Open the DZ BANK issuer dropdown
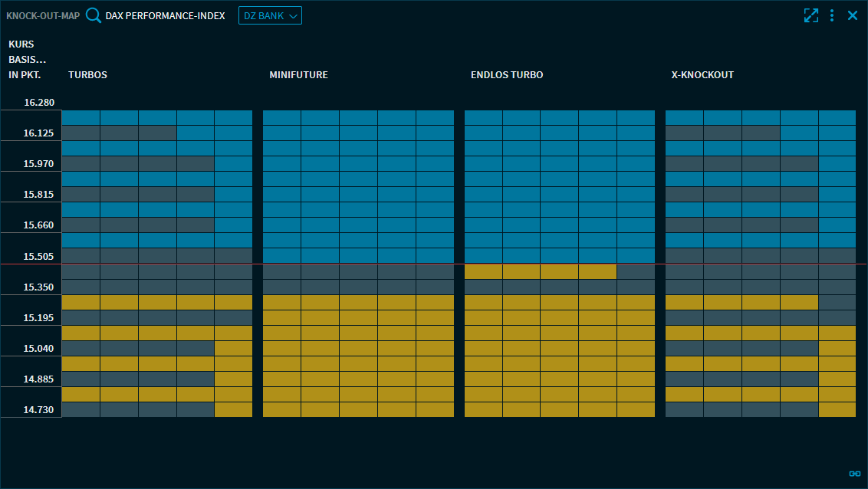Image resolution: width=868 pixels, height=489 pixels. [x=270, y=15]
